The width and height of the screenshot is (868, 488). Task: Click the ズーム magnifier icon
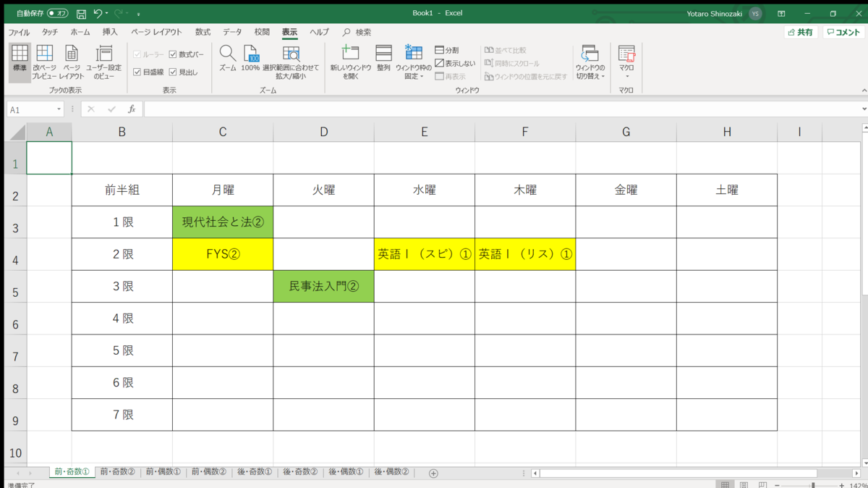tap(227, 54)
